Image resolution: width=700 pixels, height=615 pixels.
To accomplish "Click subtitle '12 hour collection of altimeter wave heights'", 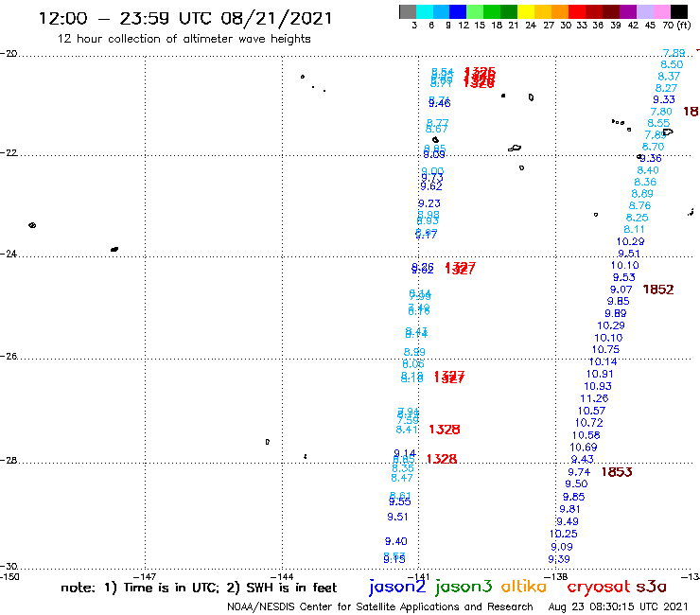I will coord(184,39).
